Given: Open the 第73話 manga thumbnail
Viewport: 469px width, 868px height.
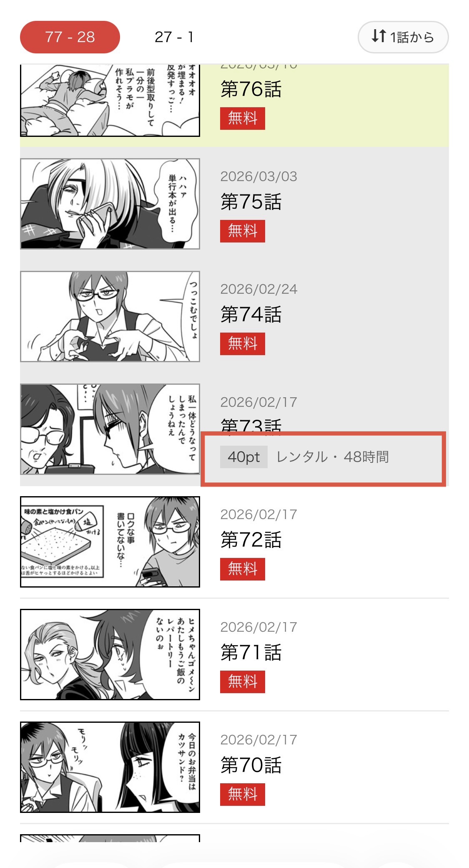Looking at the screenshot, I should coord(110,429).
